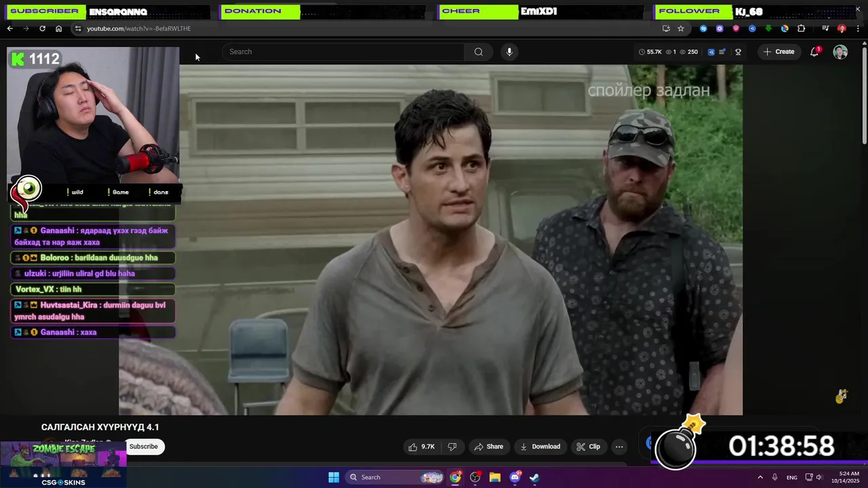
Task: Open the Chrome three-dot menu
Action: (x=858, y=28)
